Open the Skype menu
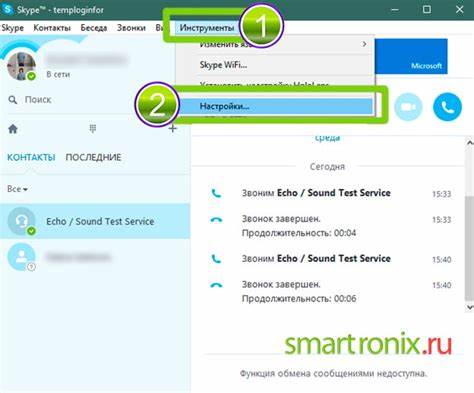The image size is (474, 393). pos(12,28)
